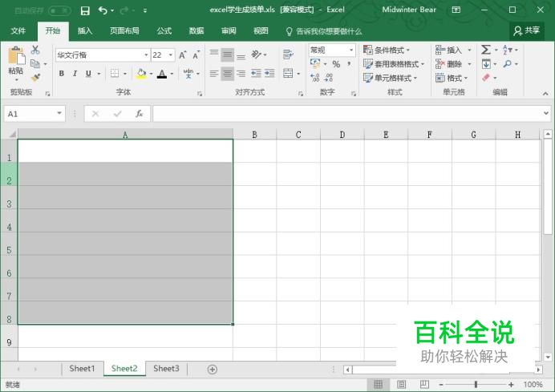This screenshot has width=555, height=392.
Task: Open 条件格式 conditional formatting button
Action: tap(386, 50)
